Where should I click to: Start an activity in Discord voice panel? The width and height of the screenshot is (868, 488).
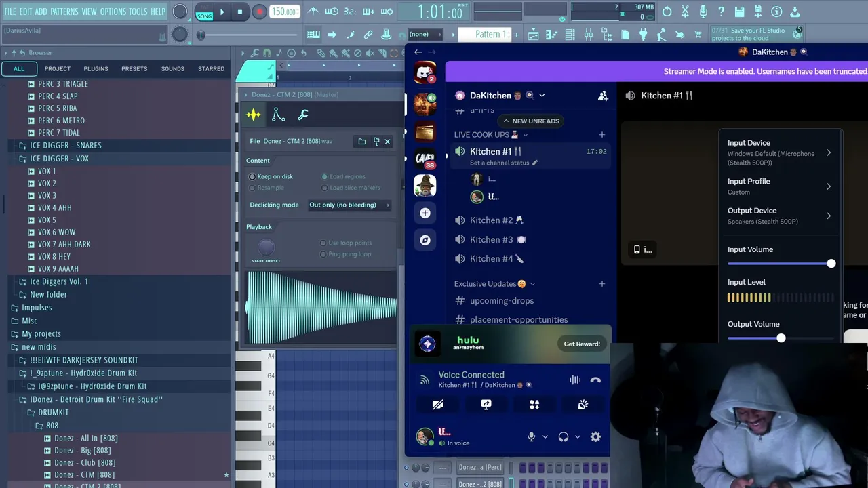pyautogui.click(x=534, y=405)
